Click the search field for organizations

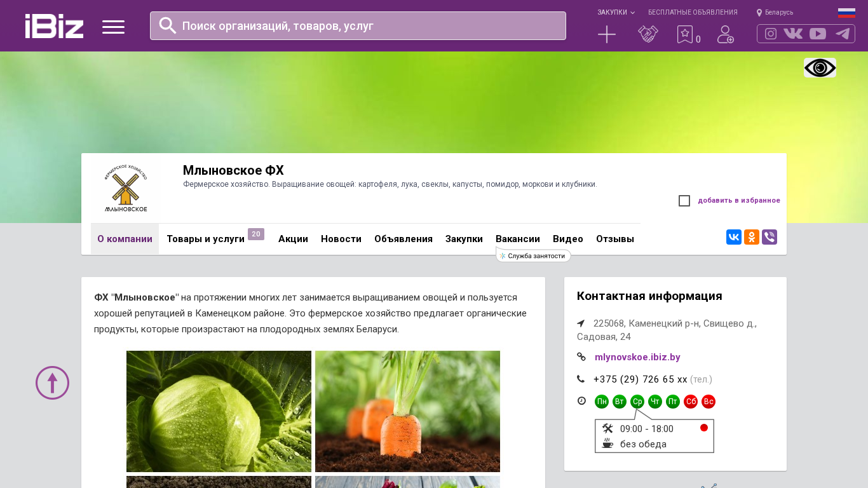tap(358, 25)
